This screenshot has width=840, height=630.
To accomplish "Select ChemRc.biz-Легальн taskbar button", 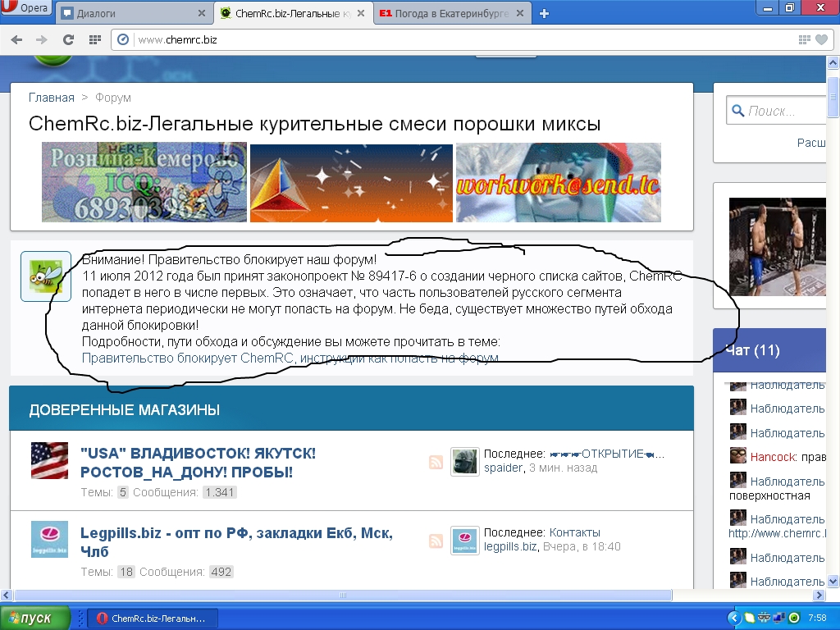I will (x=153, y=619).
